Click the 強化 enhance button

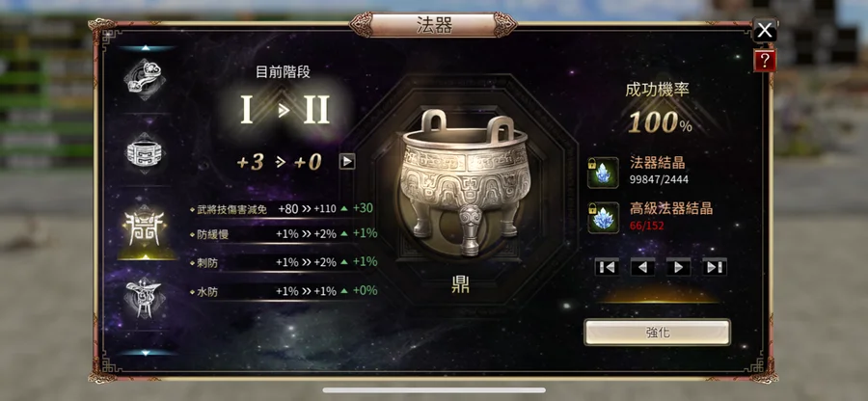[x=657, y=333]
